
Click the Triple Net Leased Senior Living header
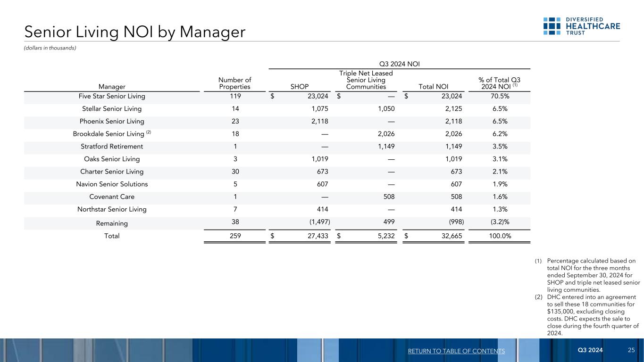(366, 80)
